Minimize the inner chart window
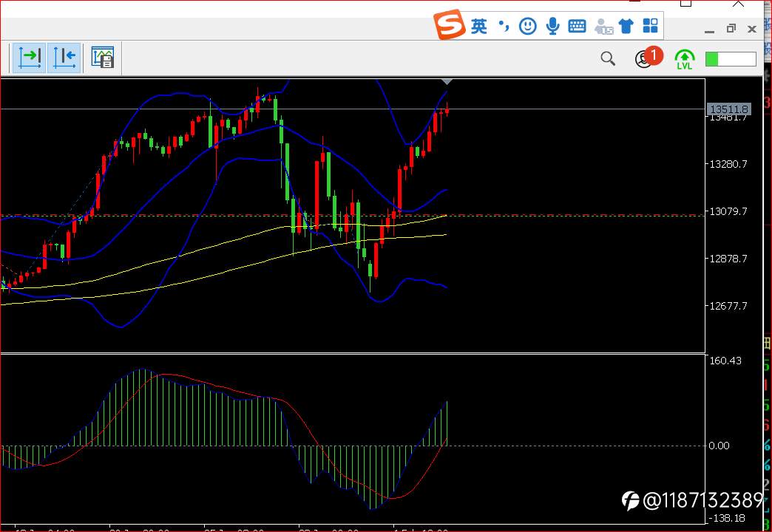Image resolution: width=772 pixels, height=532 pixels. point(709,30)
